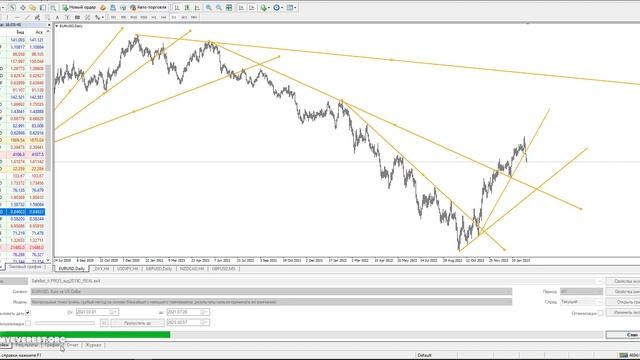Set timeframe to D1
This screenshot has height=360, width=640.
click(x=174, y=18)
